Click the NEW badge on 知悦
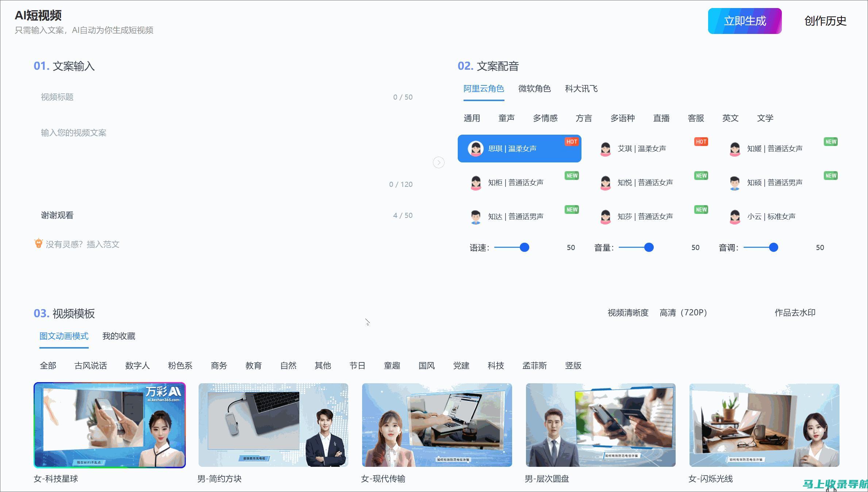This screenshot has width=868, height=492. pos(701,176)
